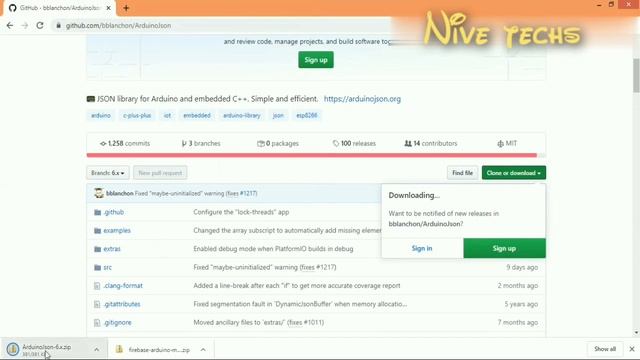Select the json topic tag
Screen dimensions: 640x360
278,116
